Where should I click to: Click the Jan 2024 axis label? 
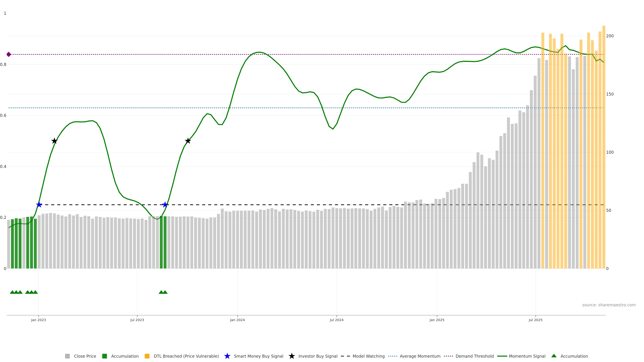point(237,320)
